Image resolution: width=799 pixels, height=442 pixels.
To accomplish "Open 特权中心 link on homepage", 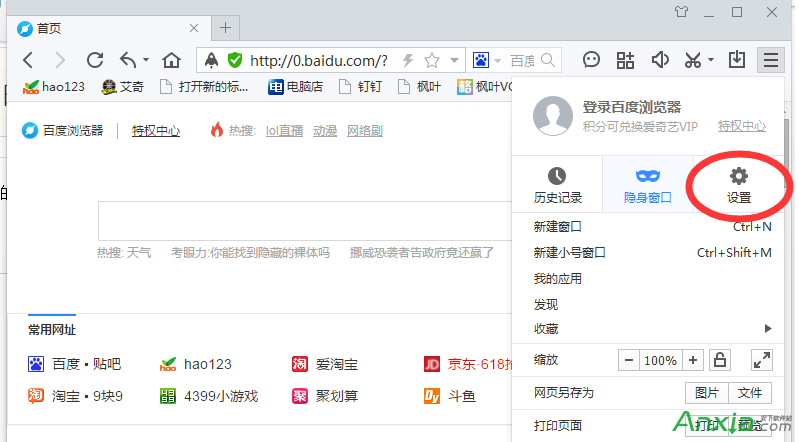I will [156, 131].
